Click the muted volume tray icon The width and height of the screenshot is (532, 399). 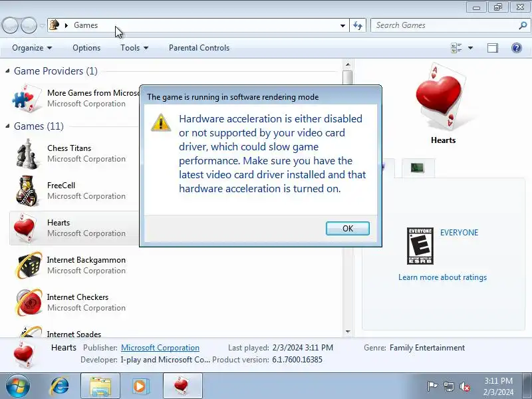tap(465, 386)
